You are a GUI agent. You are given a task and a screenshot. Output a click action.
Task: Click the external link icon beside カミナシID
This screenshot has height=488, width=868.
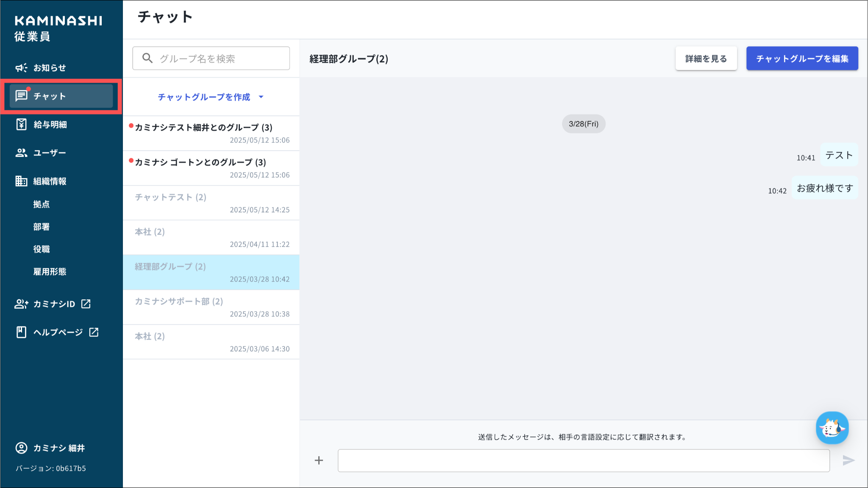pos(86,304)
